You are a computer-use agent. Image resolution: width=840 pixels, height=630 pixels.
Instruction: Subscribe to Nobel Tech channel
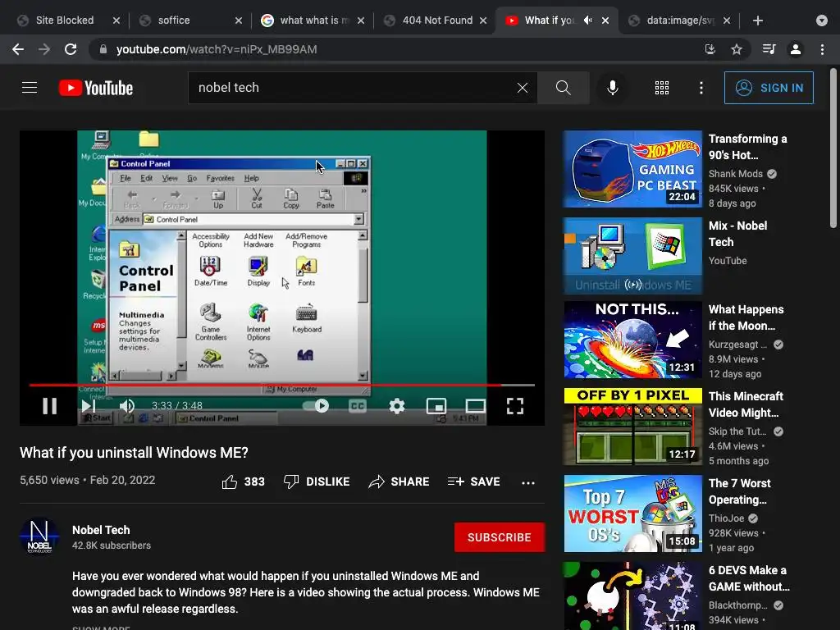pos(500,537)
